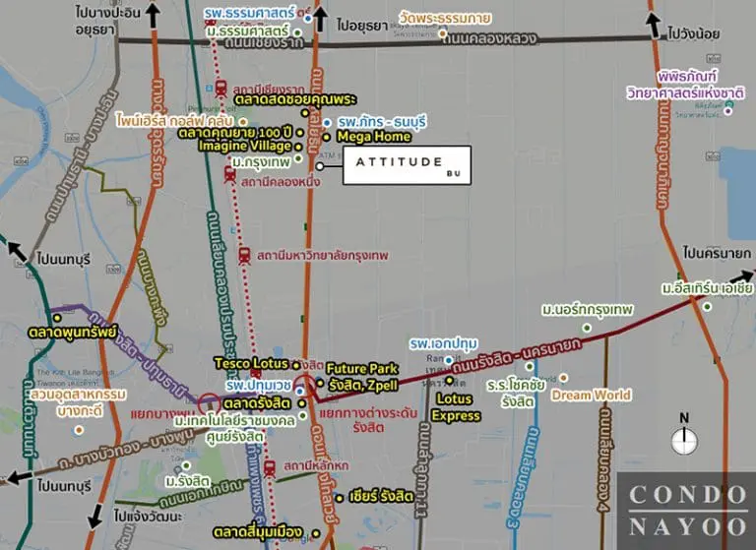
Task: Click the blue dot under รพ.เอกปทุม
Action: coord(449,359)
